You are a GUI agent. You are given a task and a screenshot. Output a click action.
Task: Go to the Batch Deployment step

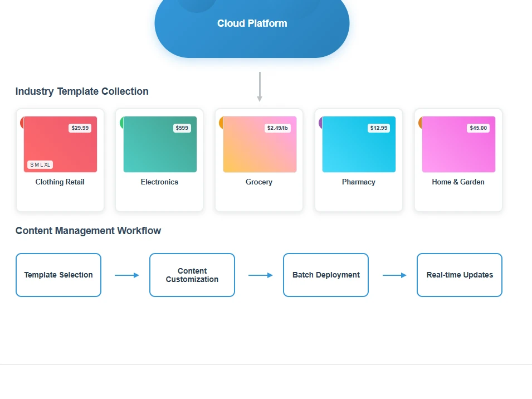pyautogui.click(x=326, y=275)
